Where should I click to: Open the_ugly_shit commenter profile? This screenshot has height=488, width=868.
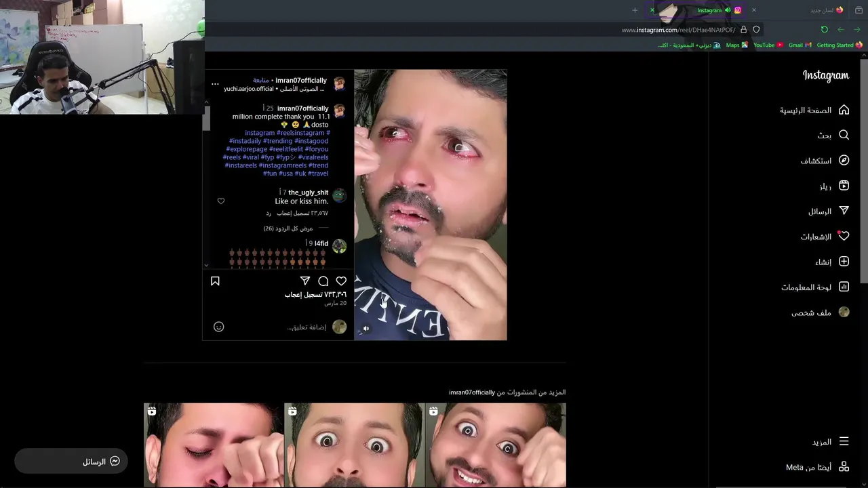pos(308,192)
